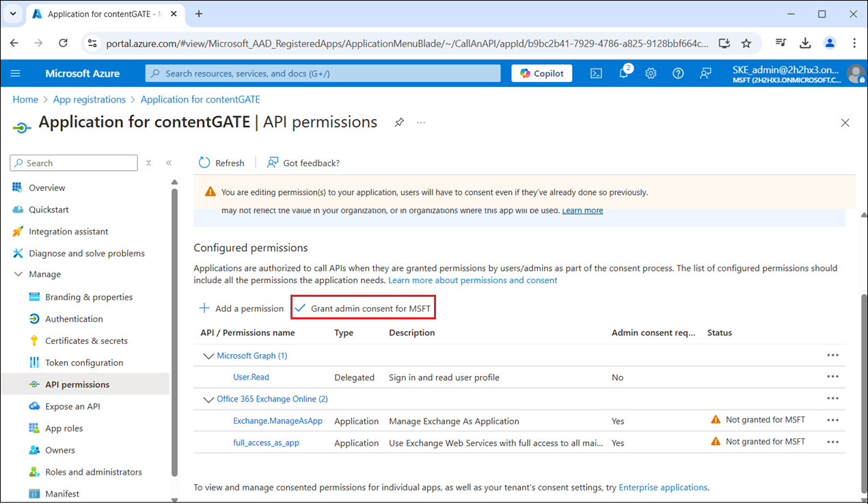
Task: Open more options for full_access_as_app row
Action: point(832,442)
